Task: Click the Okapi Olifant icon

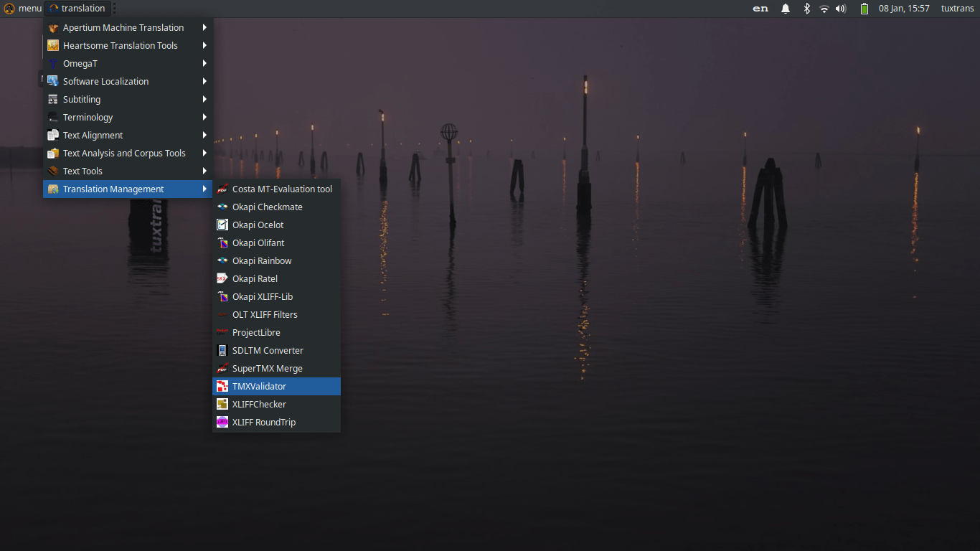Action: point(222,243)
